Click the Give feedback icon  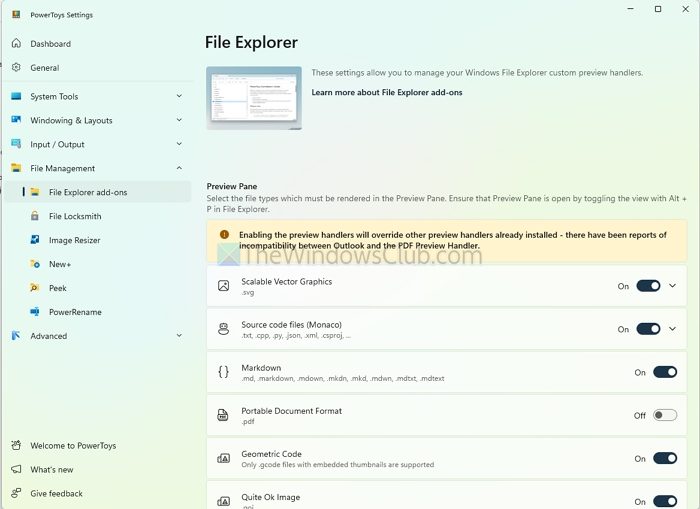(x=16, y=493)
